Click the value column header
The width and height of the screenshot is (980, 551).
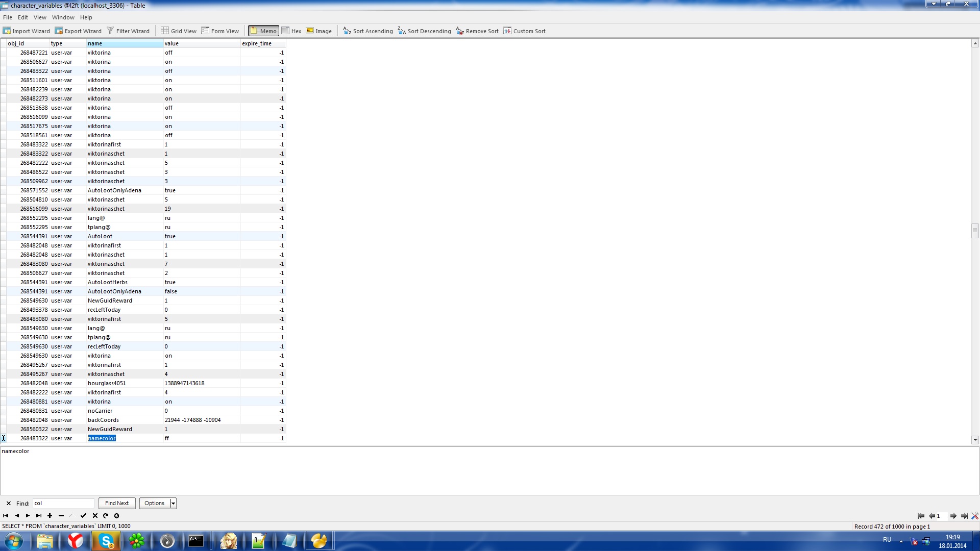pyautogui.click(x=202, y=43)
